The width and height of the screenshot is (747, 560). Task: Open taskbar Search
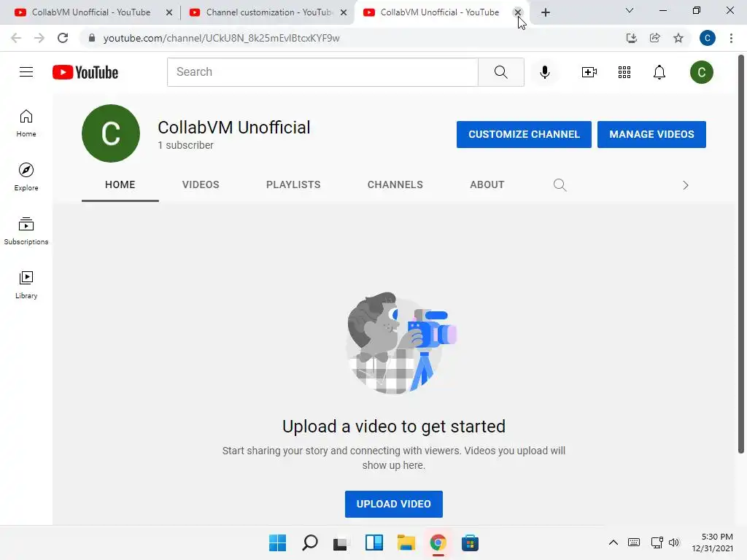(309, 542)
